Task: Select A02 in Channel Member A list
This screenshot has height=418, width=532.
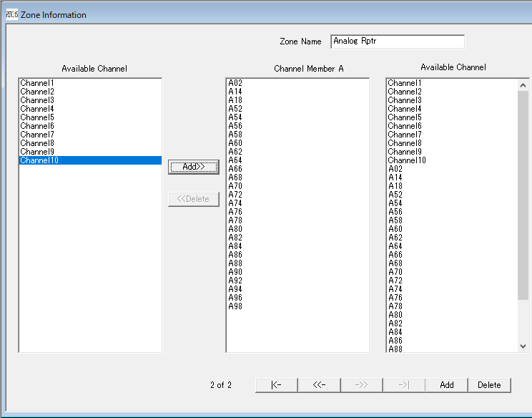Action: point(235,83)
